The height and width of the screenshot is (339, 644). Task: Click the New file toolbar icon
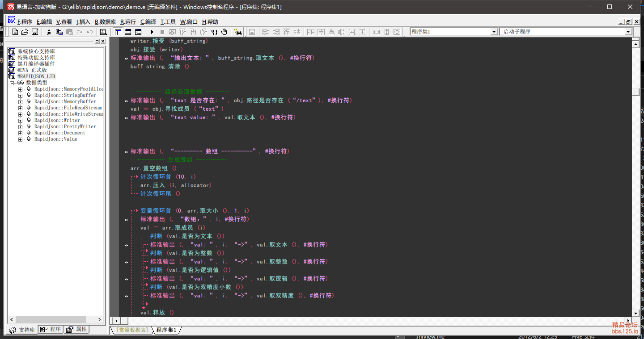pos(15,32)
